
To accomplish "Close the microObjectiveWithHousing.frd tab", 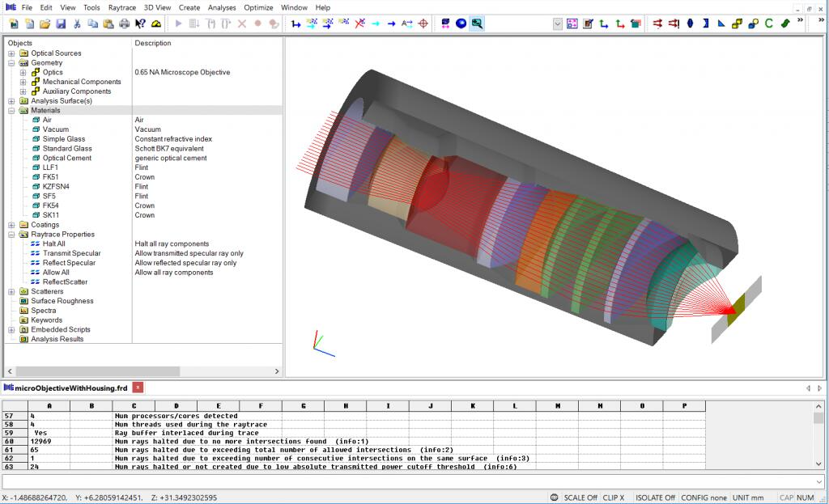I will click(138, 388).
